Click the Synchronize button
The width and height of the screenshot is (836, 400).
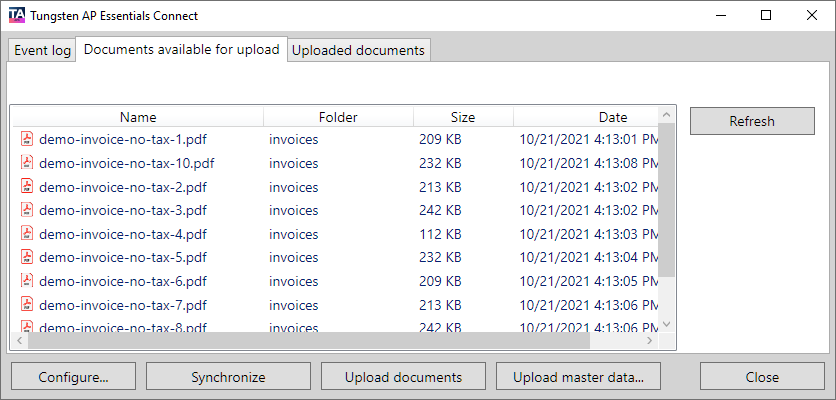[x=228, y=377]
